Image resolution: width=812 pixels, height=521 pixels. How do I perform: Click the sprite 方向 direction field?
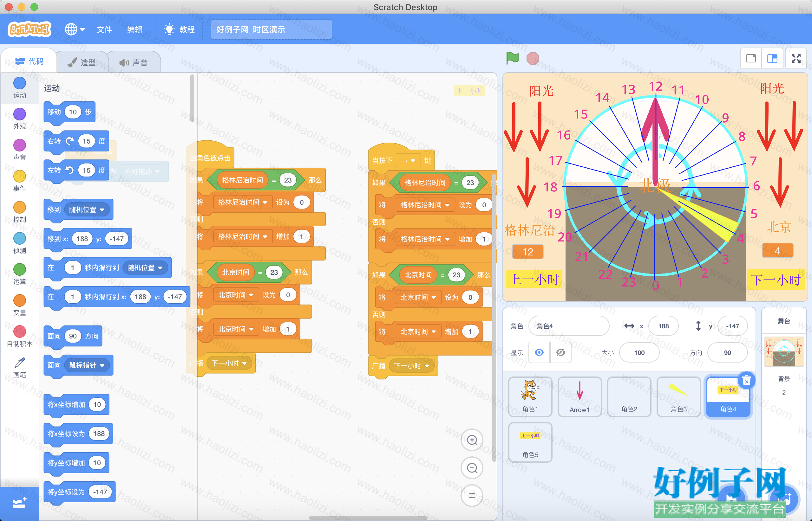point(727,352)
